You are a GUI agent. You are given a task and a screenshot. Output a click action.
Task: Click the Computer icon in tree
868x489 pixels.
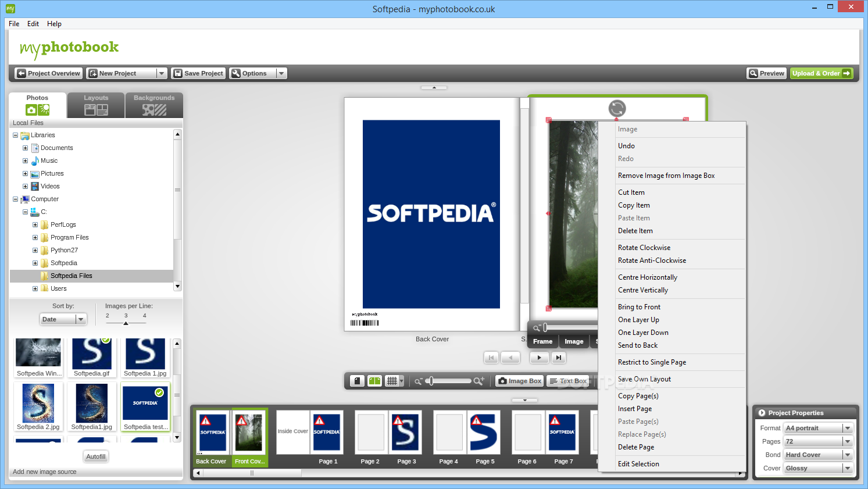(x=25, y=199)
